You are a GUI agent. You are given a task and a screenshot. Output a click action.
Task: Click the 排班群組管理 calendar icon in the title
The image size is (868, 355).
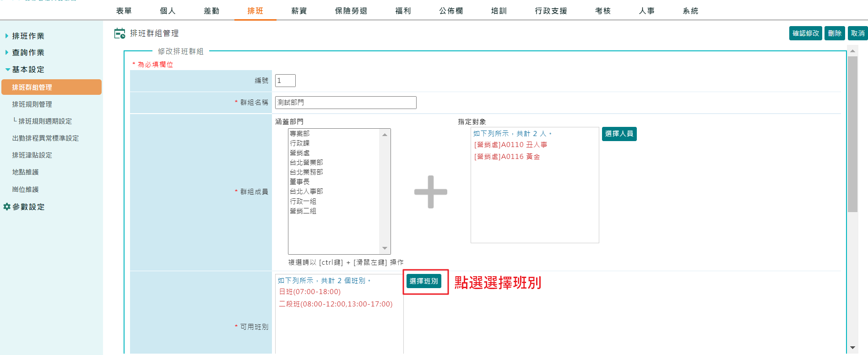pos(119,33)
